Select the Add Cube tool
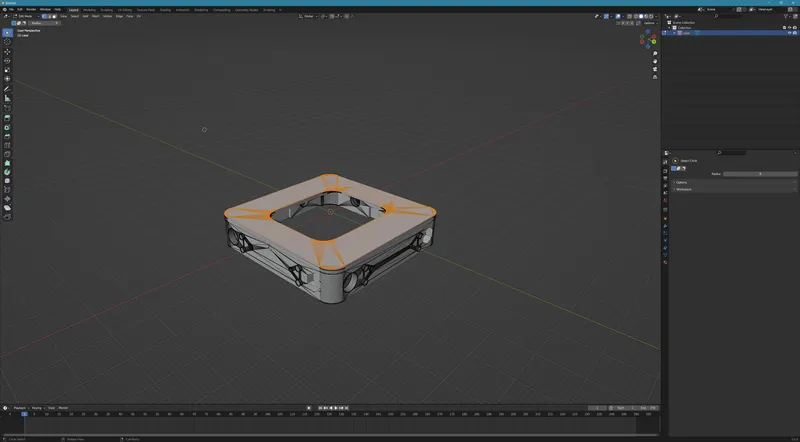The image size is (800, 442). pos(7,108)
